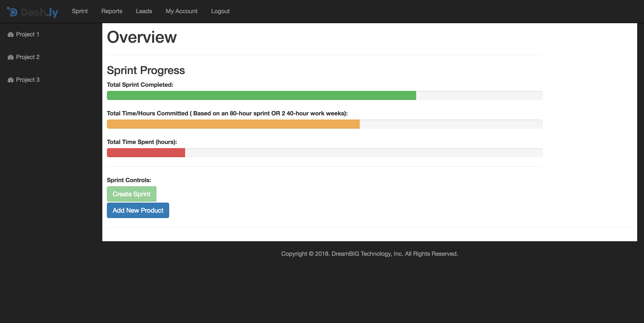Click the dashboard icon beside Project 1
Screen dimensions: 644x323
point(10,35)
